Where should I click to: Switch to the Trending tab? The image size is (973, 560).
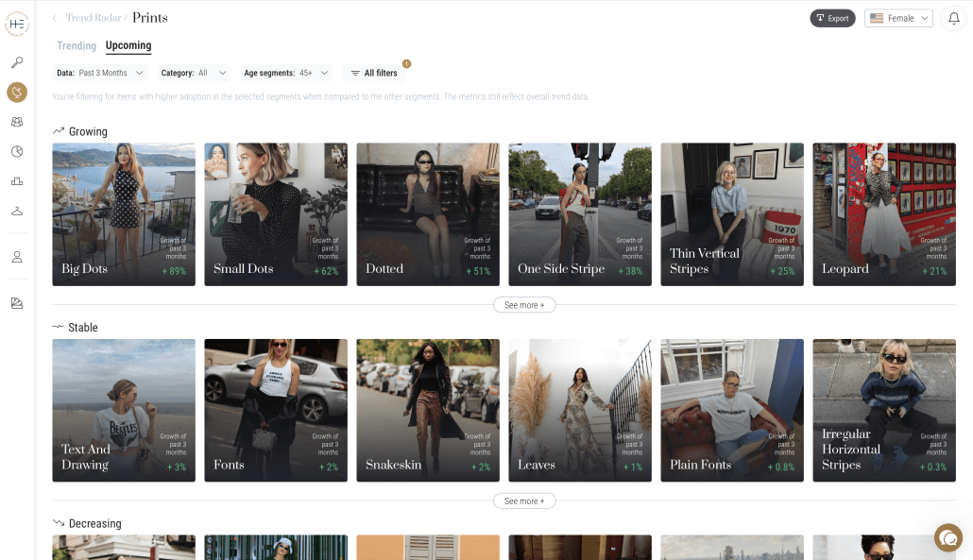[77, 45]
